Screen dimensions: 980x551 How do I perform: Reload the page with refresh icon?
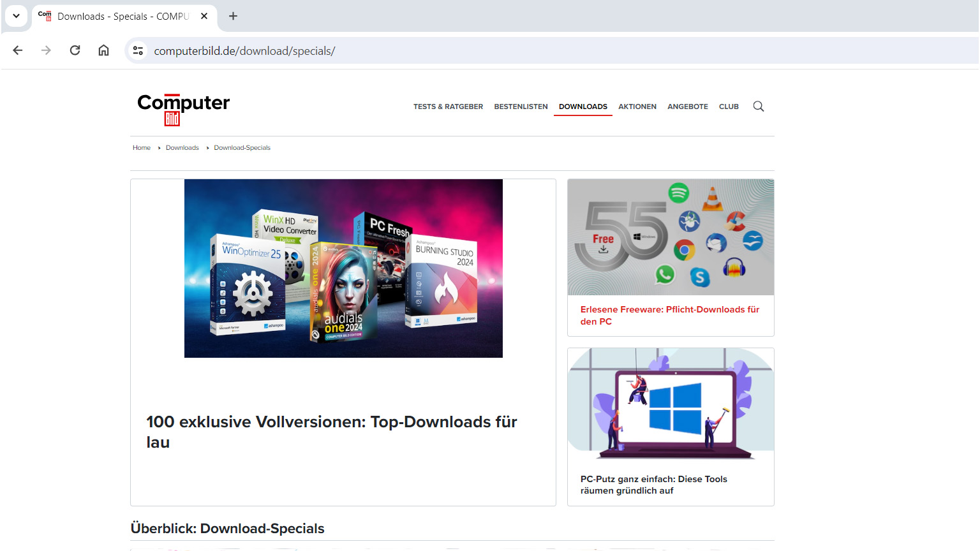click(x=75, y=50)
